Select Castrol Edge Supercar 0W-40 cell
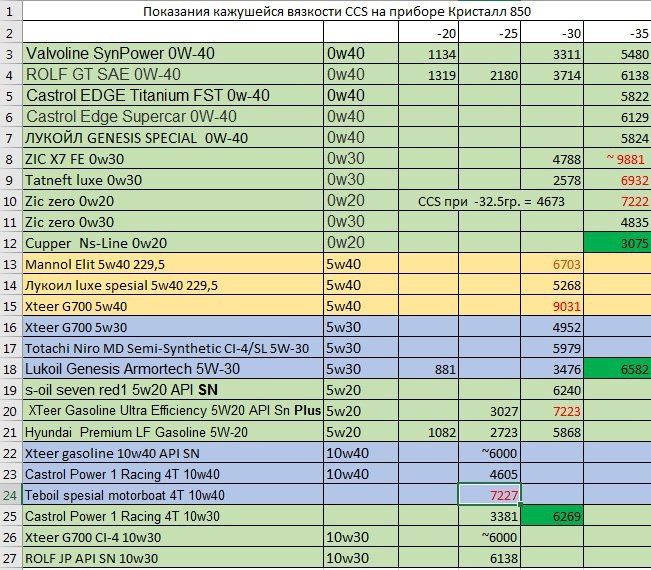The height and width of the screenshot is (570, 651). (x=173, y=116)
